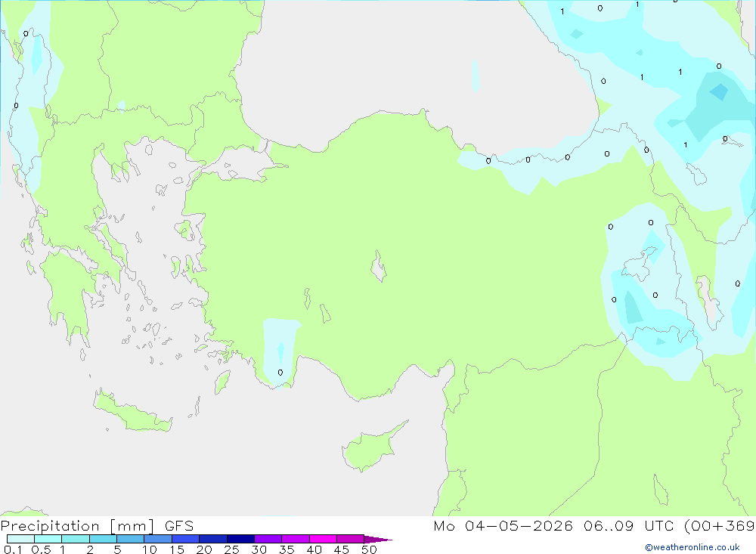Click the legend value '45'

point(342,549)
